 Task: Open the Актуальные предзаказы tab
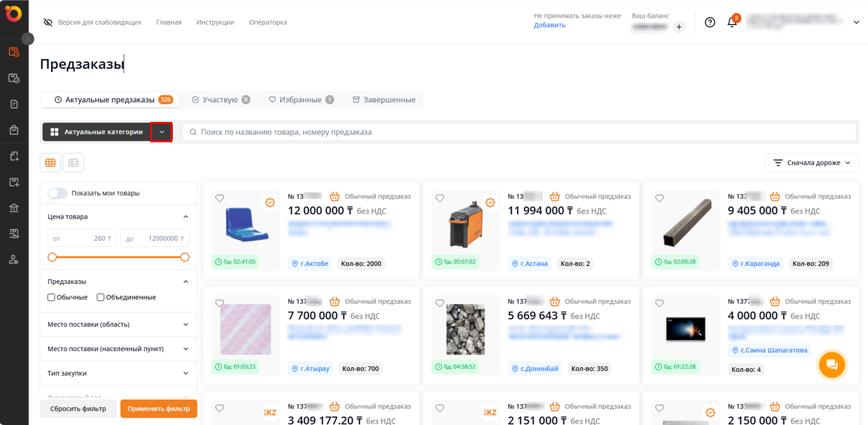[110, 100]
